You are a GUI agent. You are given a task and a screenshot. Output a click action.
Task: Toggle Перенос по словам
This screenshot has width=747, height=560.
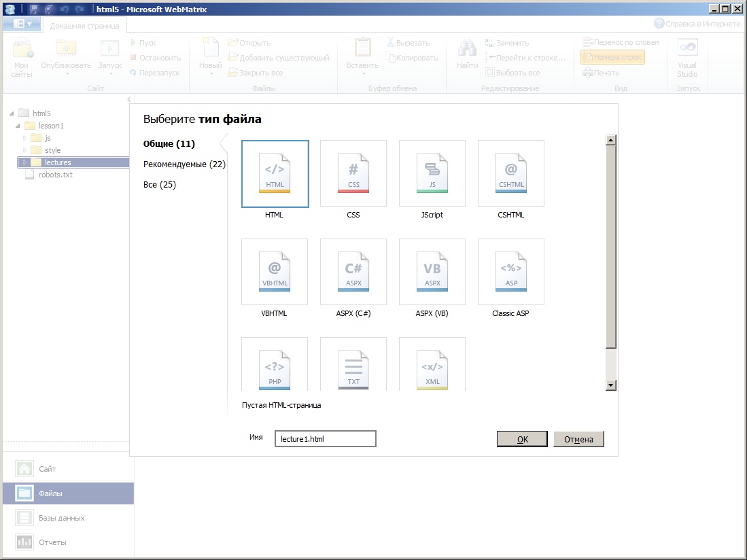point(621,42)
